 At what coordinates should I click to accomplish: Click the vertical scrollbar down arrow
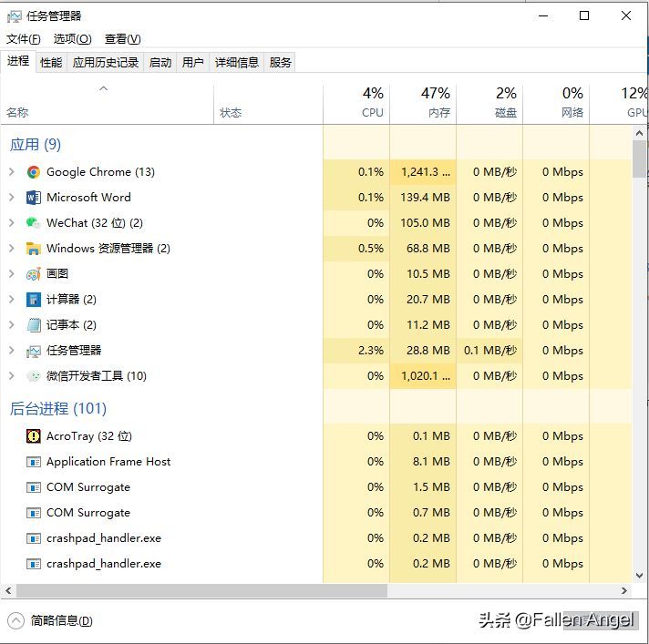[640, 576]
